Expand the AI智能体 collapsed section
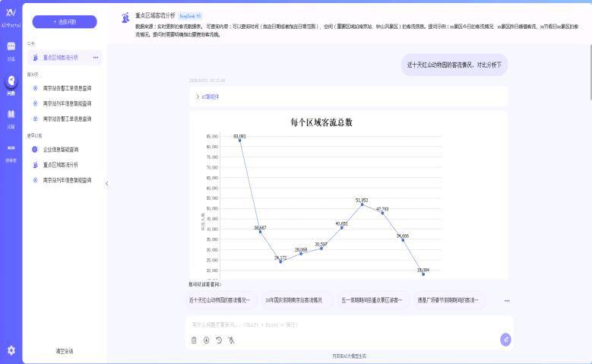 point(207,97)
